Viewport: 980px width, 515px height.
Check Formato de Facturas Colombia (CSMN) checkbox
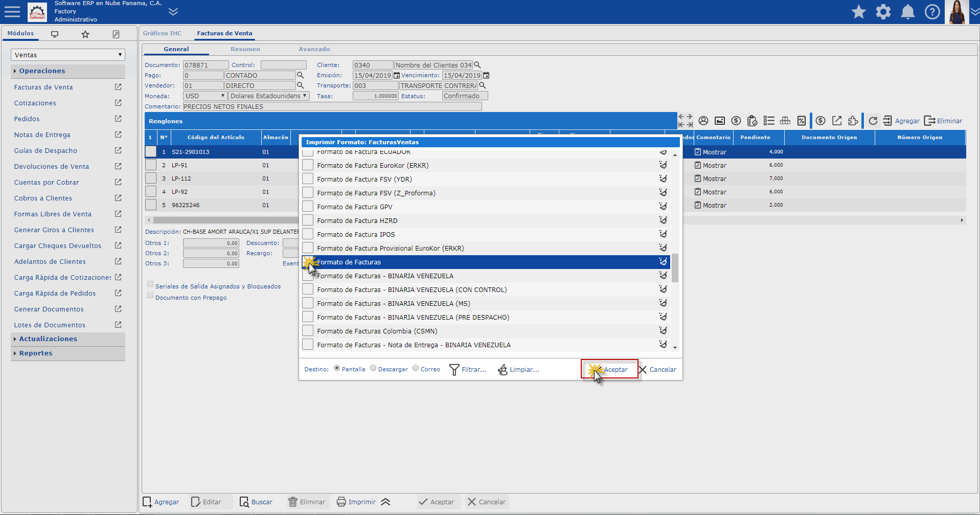pos(308,331)
